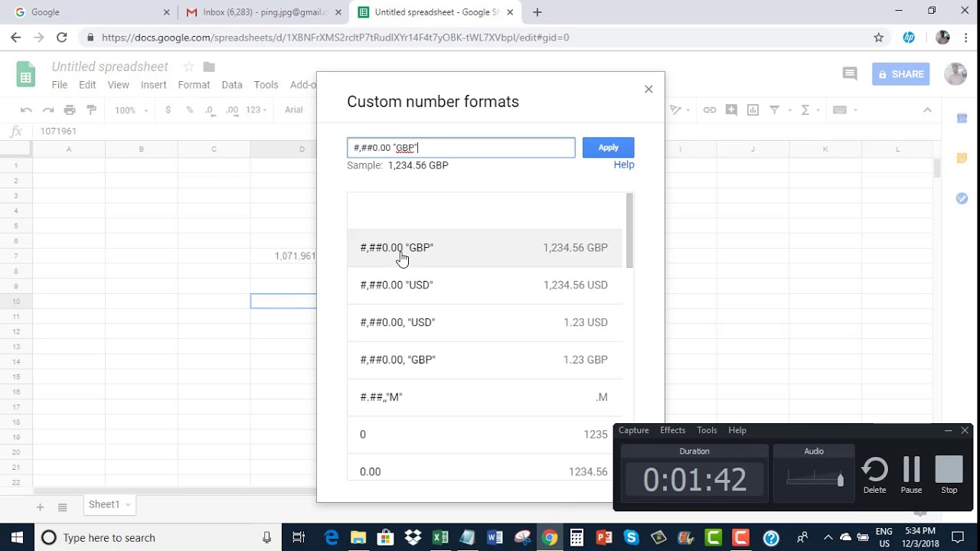Click the Paint format icon
Viewport: 980px width, 551px height.
click(92, 110)
